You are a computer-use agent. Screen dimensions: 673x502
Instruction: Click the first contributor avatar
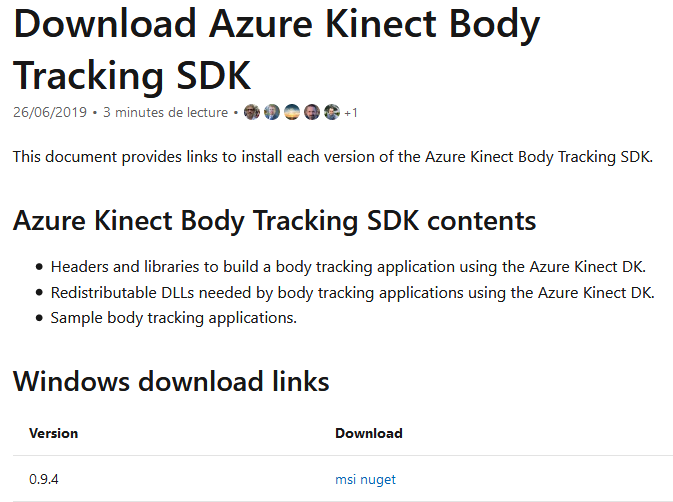252,112
